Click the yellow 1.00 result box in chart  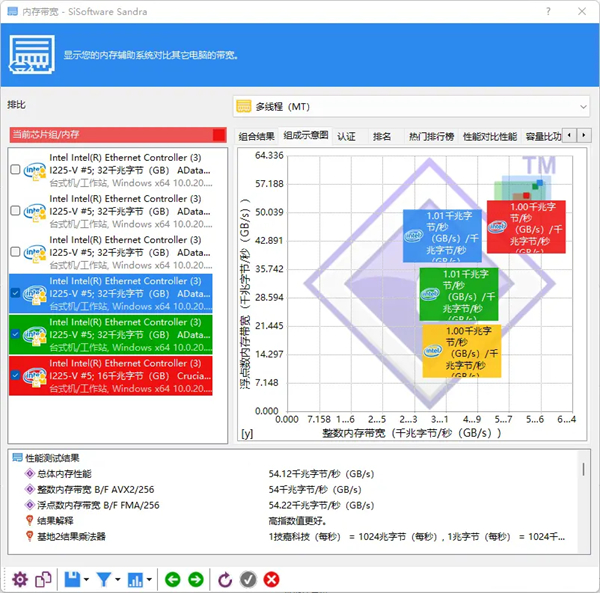click(462, 351)
